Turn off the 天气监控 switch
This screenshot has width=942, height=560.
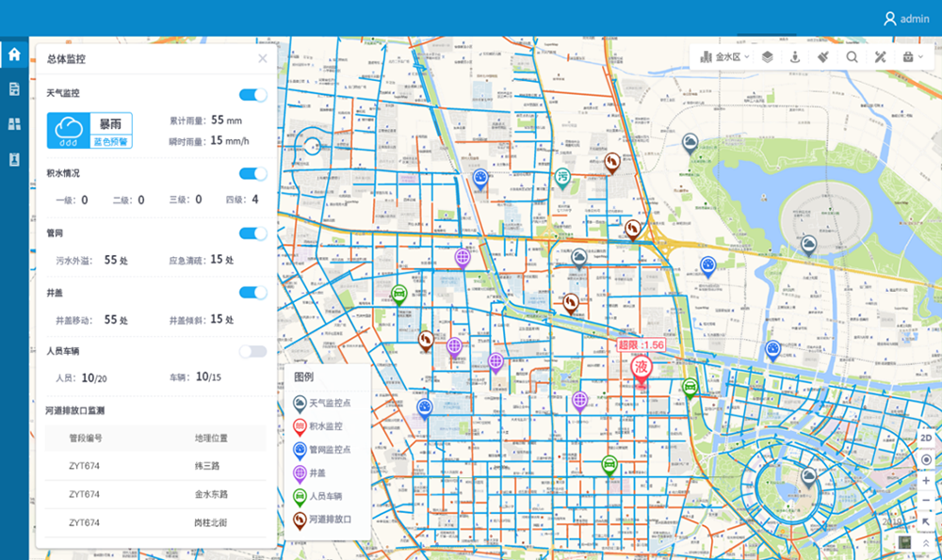pos(252,95)
